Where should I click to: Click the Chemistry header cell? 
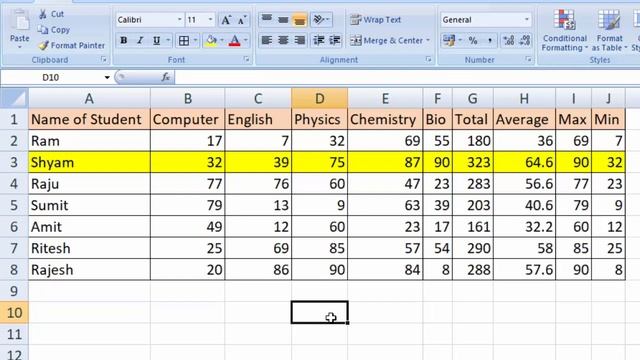point(385,119)
